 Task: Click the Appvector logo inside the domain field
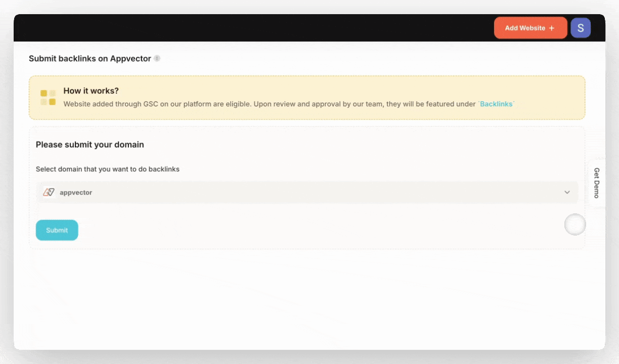click(x=48, y=192)
